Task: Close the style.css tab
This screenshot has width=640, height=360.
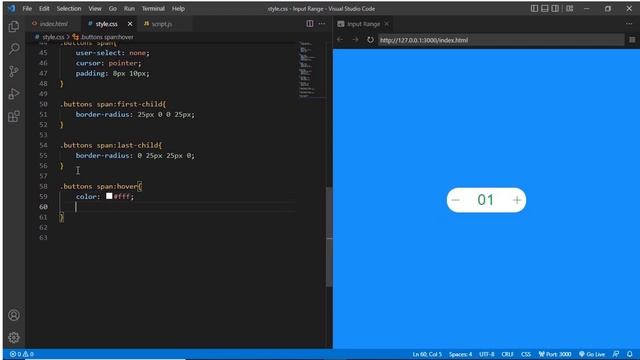Action: [x=130, y=24]
